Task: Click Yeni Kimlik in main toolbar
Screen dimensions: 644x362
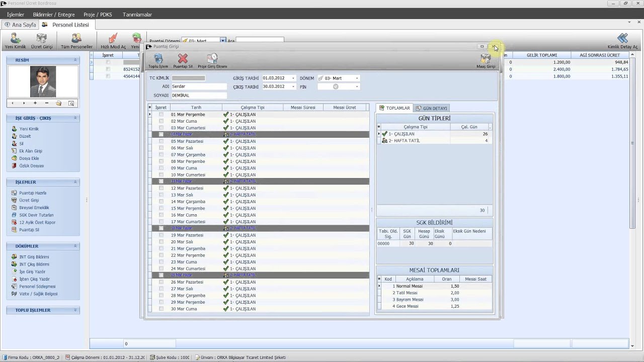Action: click(x=16, y=41)
